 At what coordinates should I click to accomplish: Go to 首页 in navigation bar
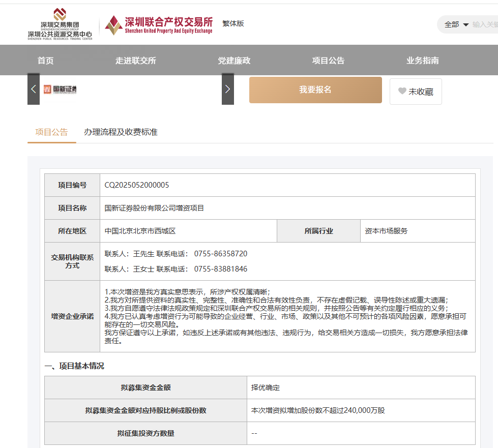45,61
